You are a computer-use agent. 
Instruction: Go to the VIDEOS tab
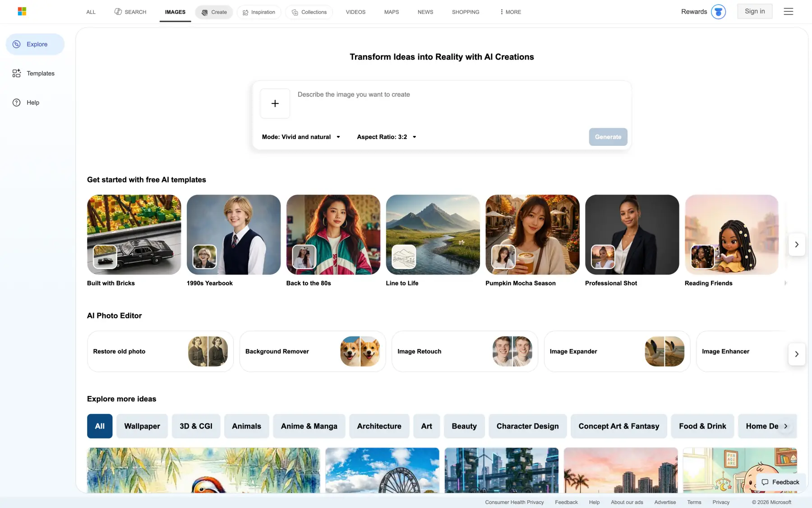(x=355, y=12)
